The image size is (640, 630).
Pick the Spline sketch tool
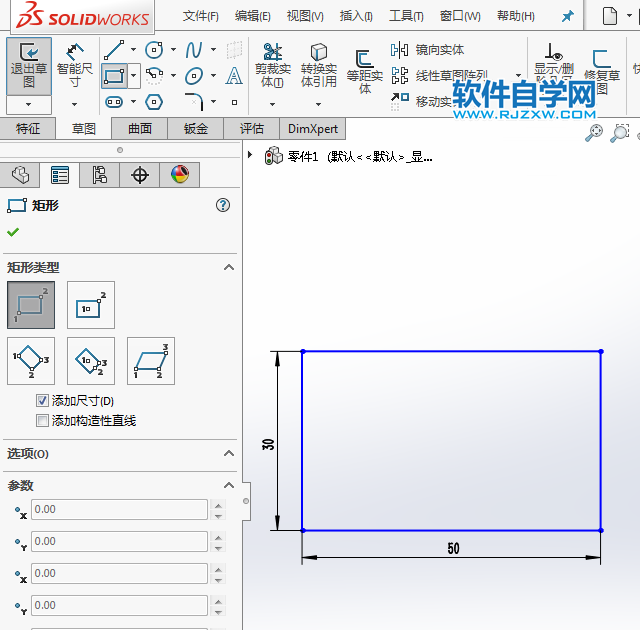click(193, 50)
